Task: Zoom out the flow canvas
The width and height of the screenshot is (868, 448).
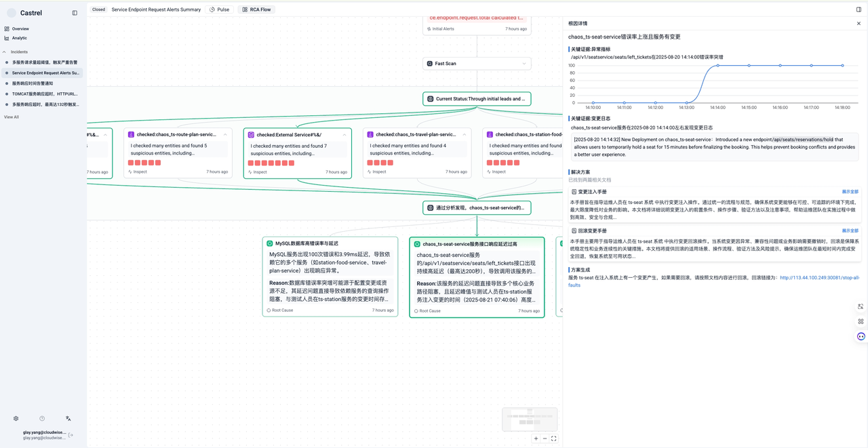Action: tap(545, 439)
